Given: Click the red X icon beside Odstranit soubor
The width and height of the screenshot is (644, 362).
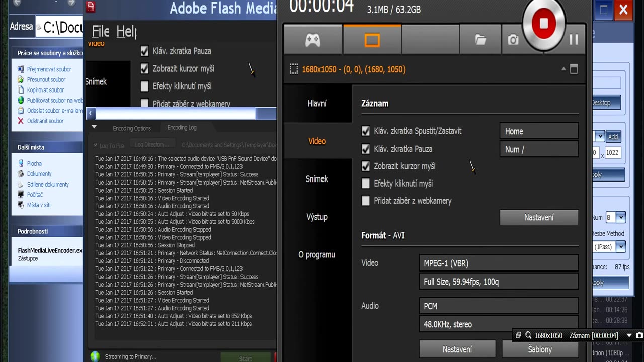Looking at the screenshot, I should pyautogui.click(x=21, y=121).
